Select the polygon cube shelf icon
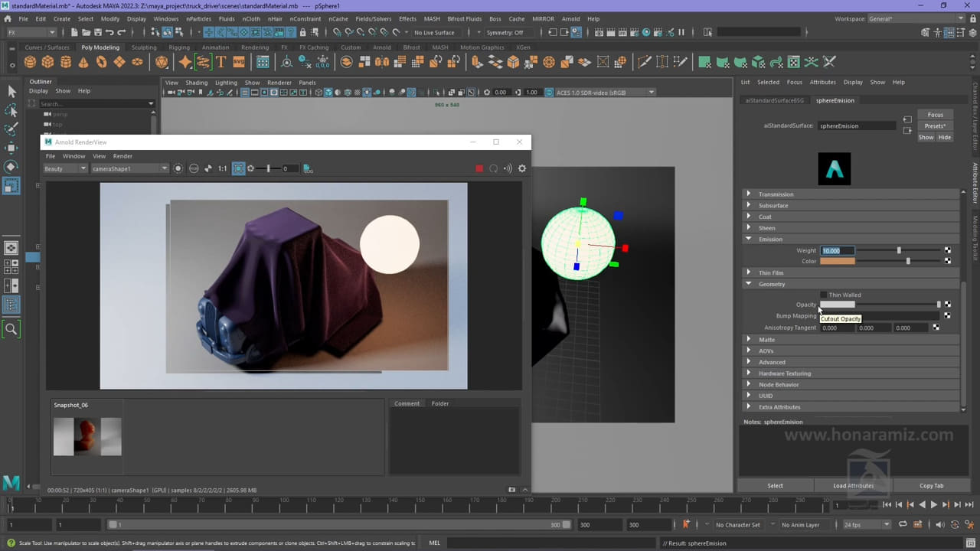Viewport: 980px width, 551px height. 47,62
